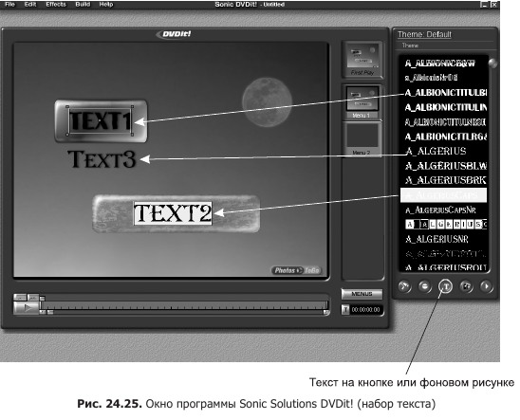Select the A_ALGERIUS font entry

pos(436,152)
